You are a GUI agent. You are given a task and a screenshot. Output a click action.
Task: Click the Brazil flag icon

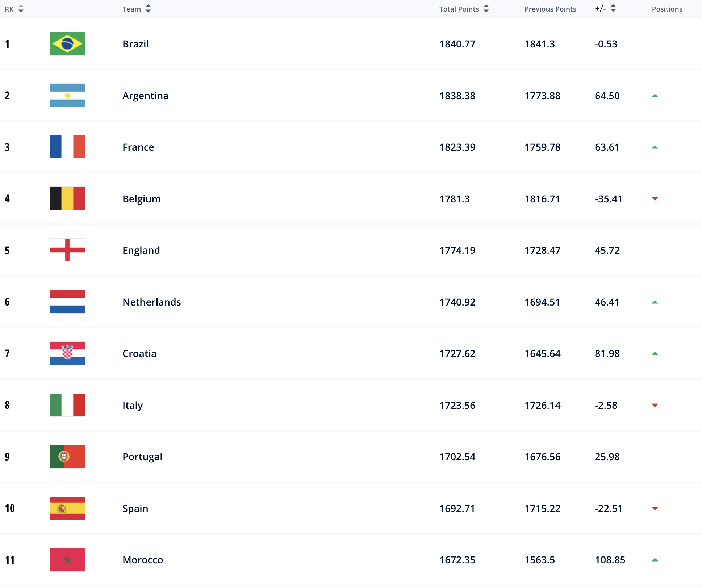pyautogui.click(x=67, y=44)
